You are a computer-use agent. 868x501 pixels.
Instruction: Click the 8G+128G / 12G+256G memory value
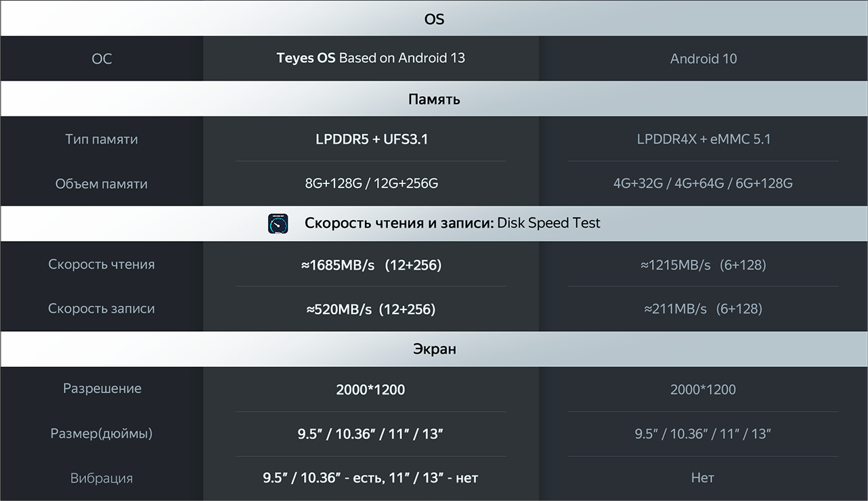(x=371, y=183)
